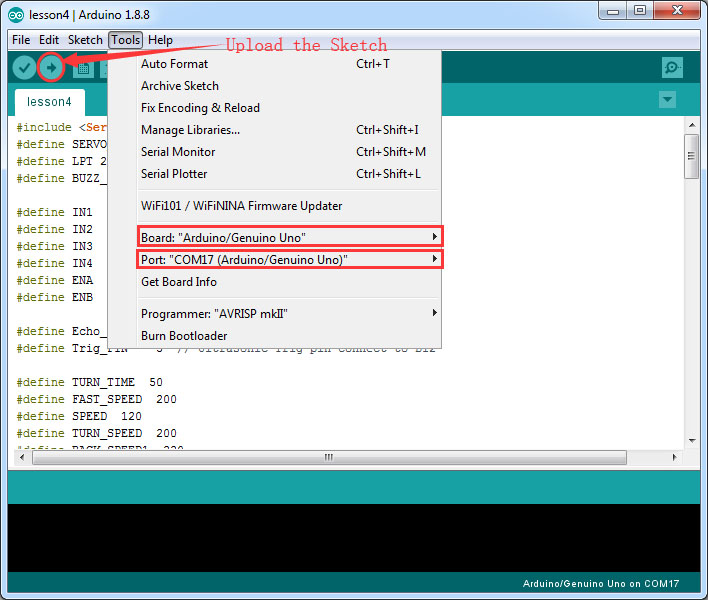This screenshot has width=708, height=600.
Task: Click the Arduino logo in title bar
Action: tap(16, 15)
